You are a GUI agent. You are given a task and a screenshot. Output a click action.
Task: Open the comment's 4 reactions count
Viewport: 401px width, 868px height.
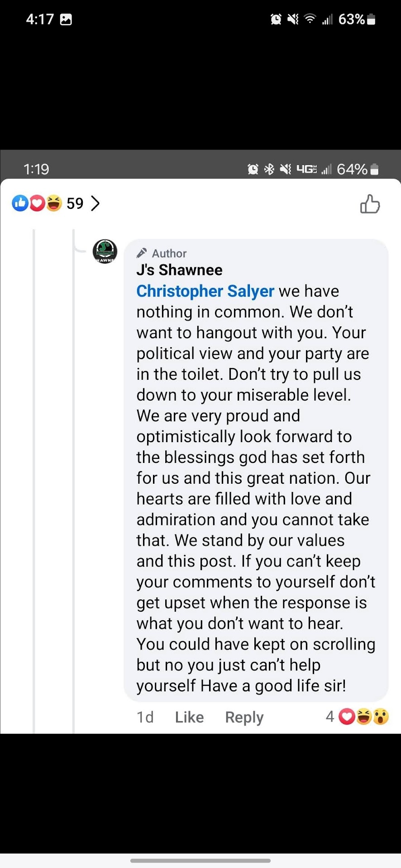point(329,717)
